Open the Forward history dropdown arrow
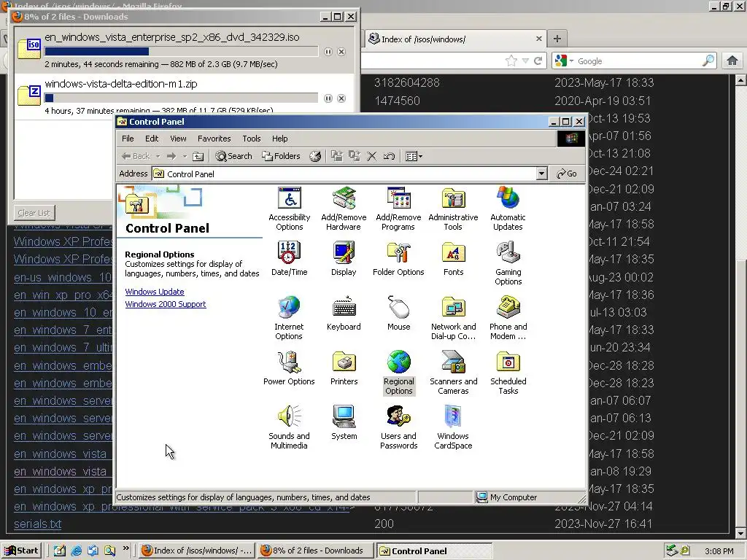The image size is (747, 560). coord(185,156)
